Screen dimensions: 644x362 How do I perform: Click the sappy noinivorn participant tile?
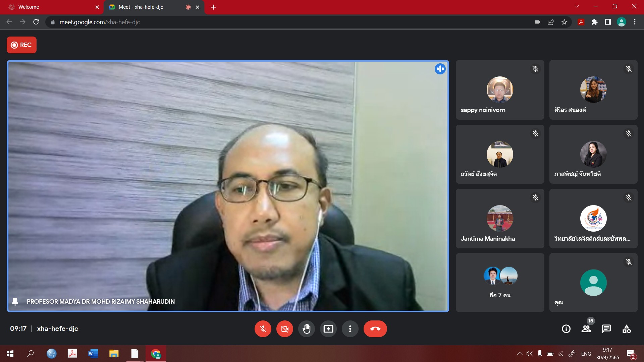(x=500, y=90)
